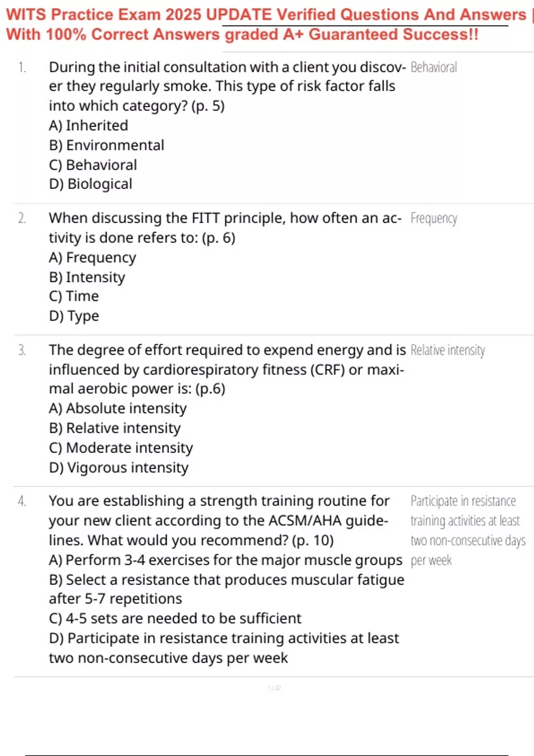Click the gray 'Relative intensity' answer key text
This screenshot has height=756, width=534.
point(448,350)
